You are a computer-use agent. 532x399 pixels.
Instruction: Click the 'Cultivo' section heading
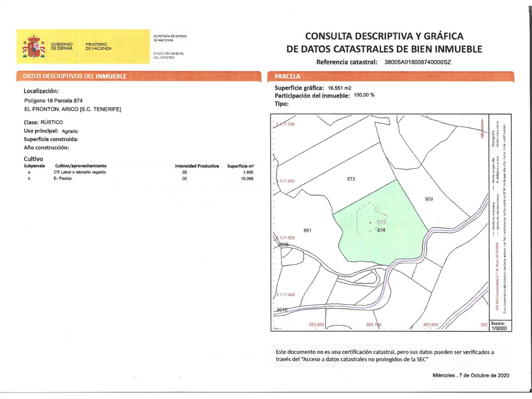coord(33,159)
